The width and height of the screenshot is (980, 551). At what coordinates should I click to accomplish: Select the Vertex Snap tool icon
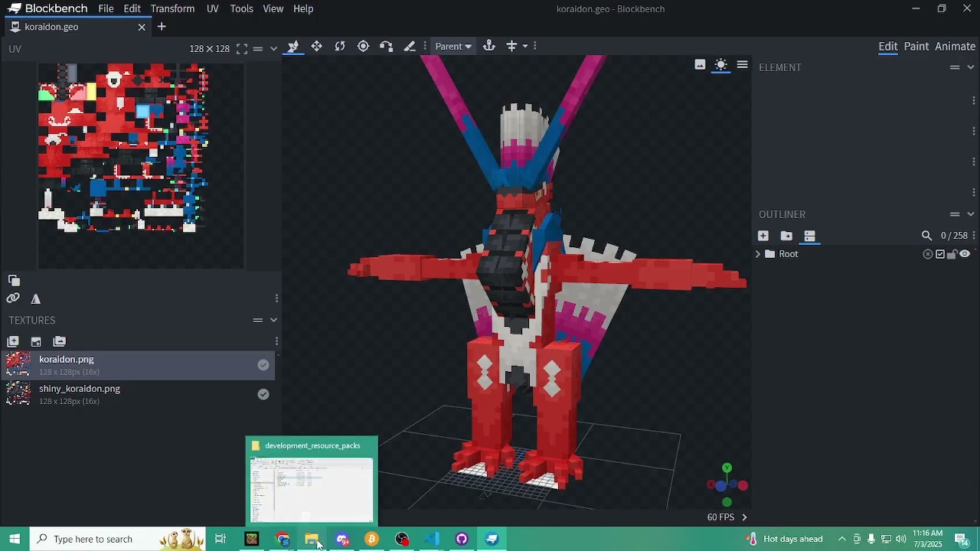(387, 47)
